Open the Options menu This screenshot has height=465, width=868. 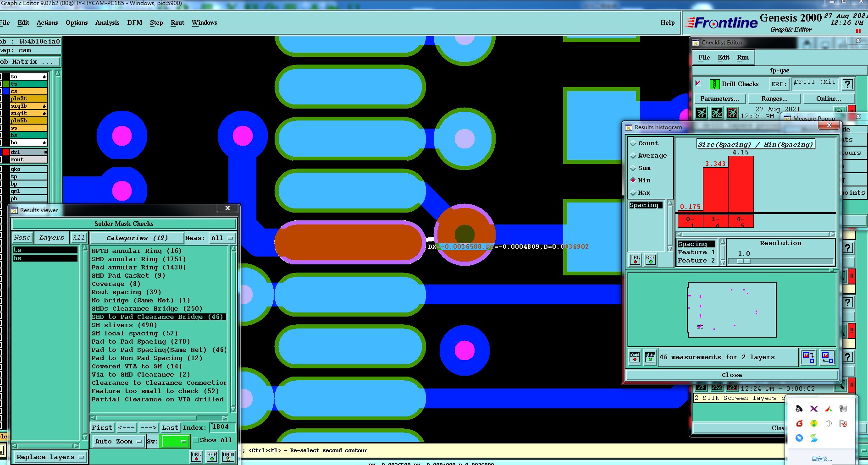(77, 23)
